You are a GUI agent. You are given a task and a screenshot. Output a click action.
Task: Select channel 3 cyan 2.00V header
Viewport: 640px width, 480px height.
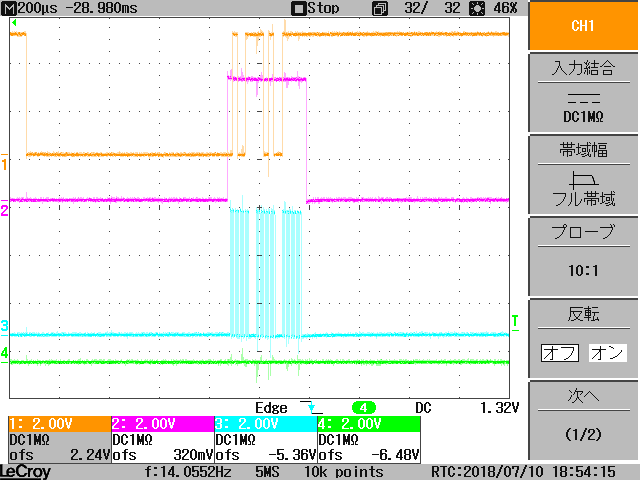[x=266, y=424]
